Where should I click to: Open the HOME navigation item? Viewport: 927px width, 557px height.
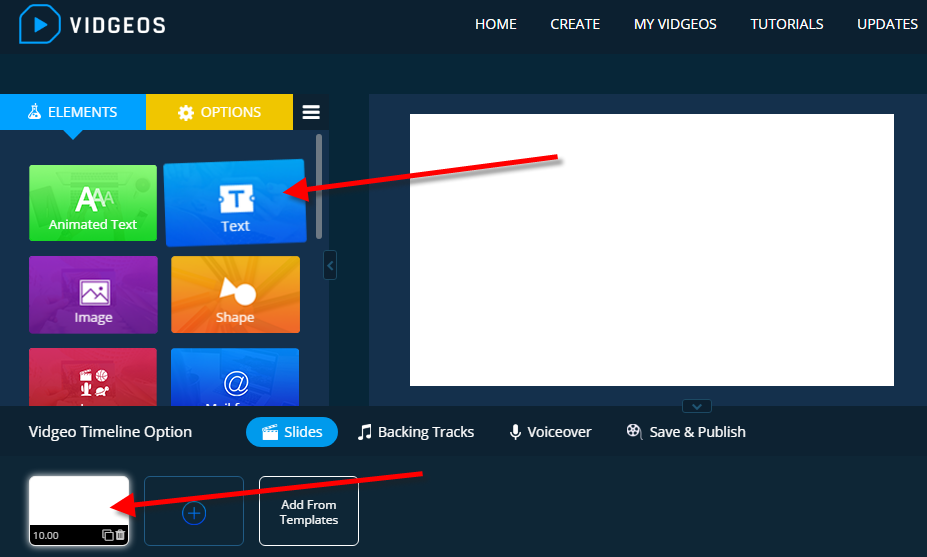pos(495,24)
